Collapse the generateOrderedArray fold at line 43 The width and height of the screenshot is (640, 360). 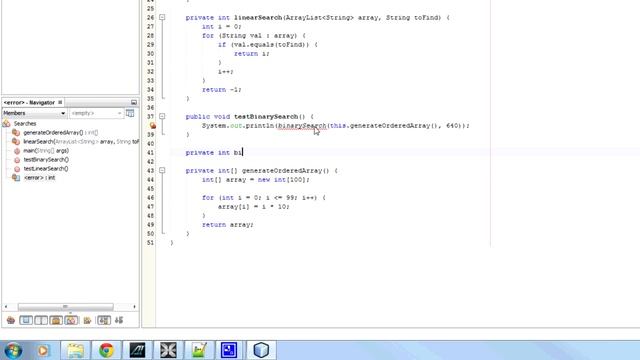[x=162, y=170]
